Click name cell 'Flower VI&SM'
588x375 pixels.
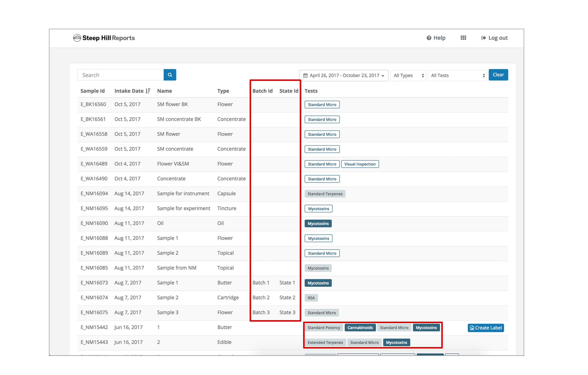(x=173, y=164)
